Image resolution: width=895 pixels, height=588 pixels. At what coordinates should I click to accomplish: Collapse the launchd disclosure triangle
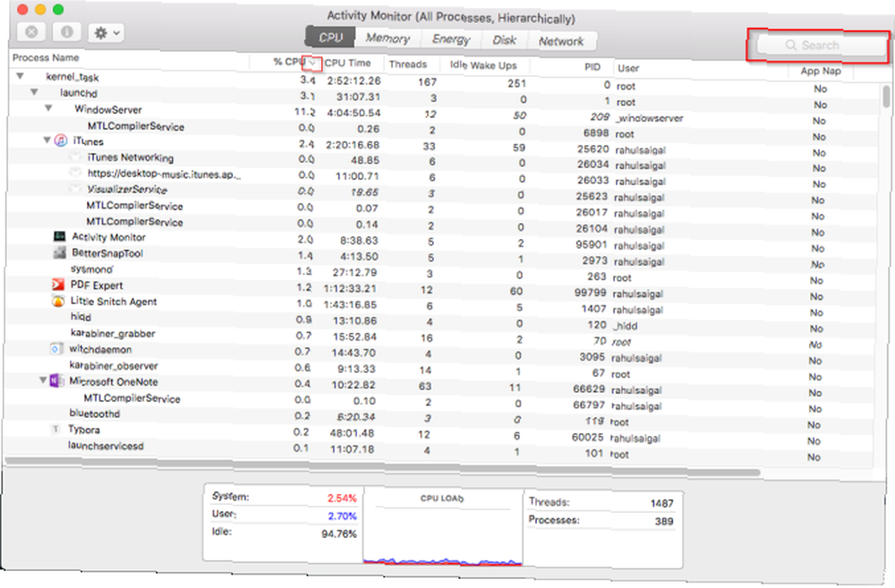[34, 92]
